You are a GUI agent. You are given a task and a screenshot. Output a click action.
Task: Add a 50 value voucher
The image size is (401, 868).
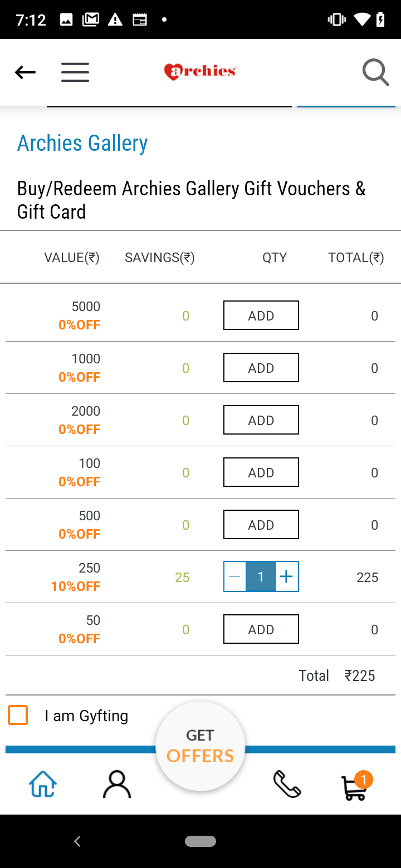click(x=261, y=629)
